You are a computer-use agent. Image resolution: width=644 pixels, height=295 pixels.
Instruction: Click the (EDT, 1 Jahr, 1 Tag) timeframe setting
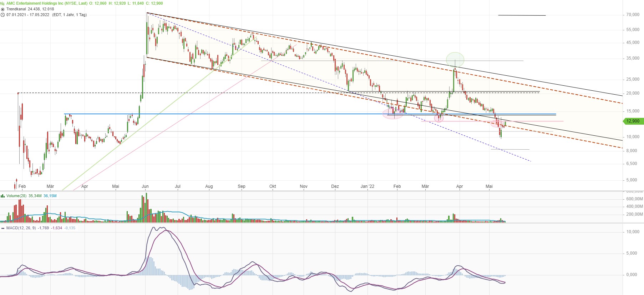69,15
